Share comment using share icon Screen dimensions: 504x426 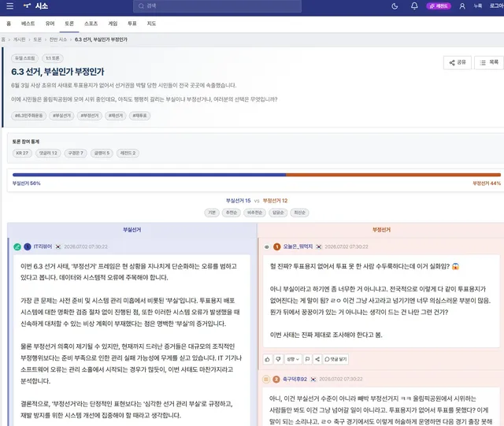pos(317,359)
